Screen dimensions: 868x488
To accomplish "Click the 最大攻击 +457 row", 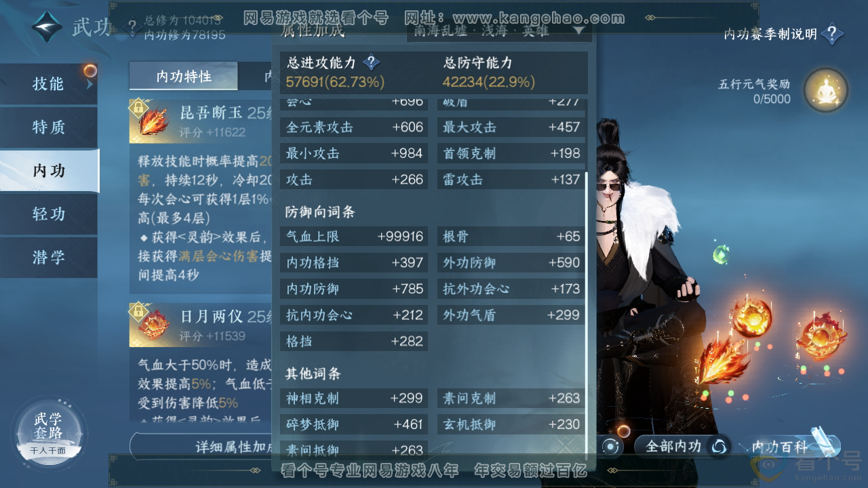I will point(511,127).
